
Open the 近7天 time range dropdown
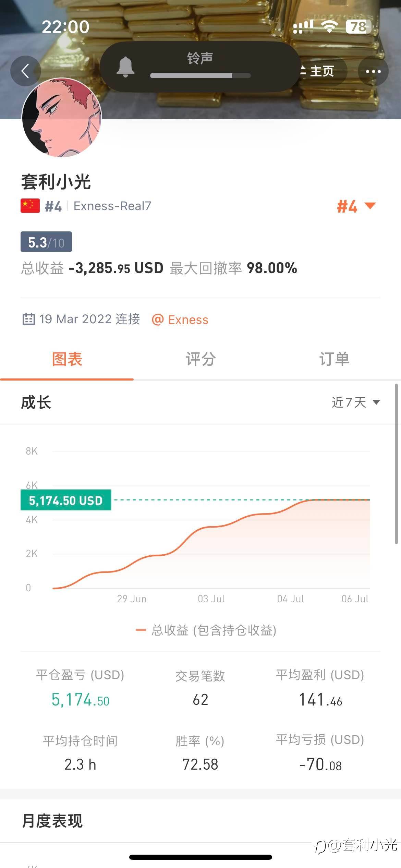click(x=356, y=402)
